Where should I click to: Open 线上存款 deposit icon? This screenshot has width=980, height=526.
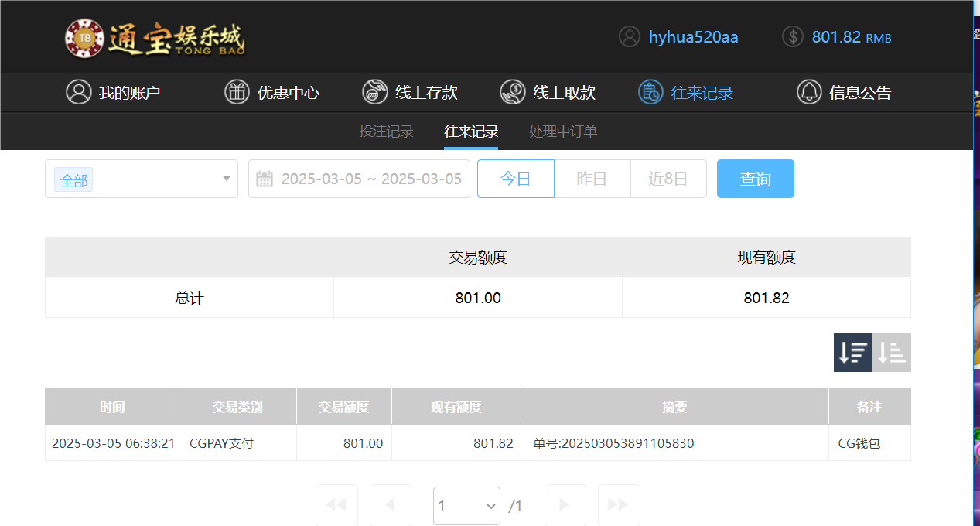374,91
